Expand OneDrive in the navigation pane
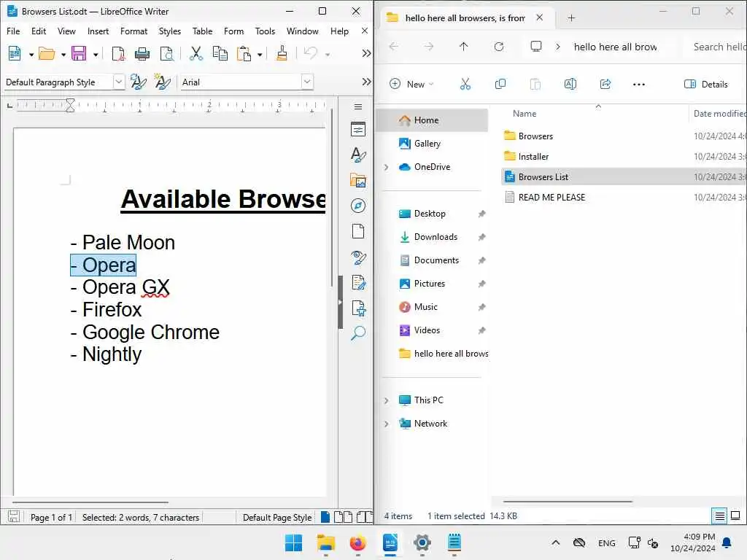This screenshot has width=747, height=560. [387, 167]
